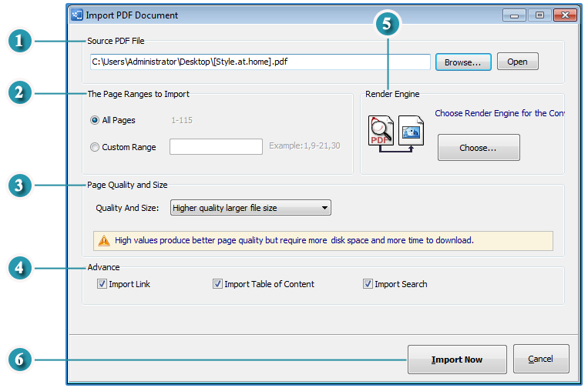Click numbered callout badge 5
The image size is (588, 388).
[x=388, y=24]
